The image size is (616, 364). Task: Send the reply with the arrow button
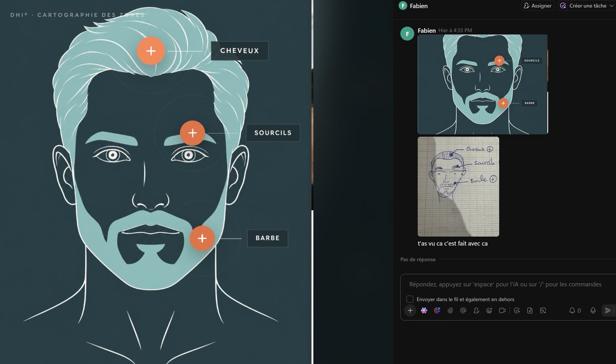coord(608,310)
